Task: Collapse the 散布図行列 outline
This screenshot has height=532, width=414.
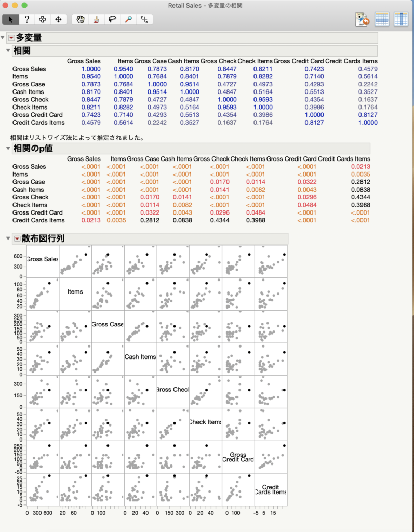Action: (8, 238)
